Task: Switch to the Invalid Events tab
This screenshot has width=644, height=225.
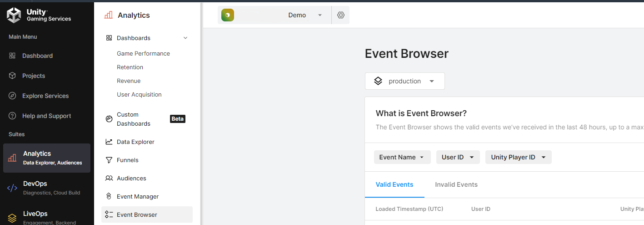Action: (456, 184)
